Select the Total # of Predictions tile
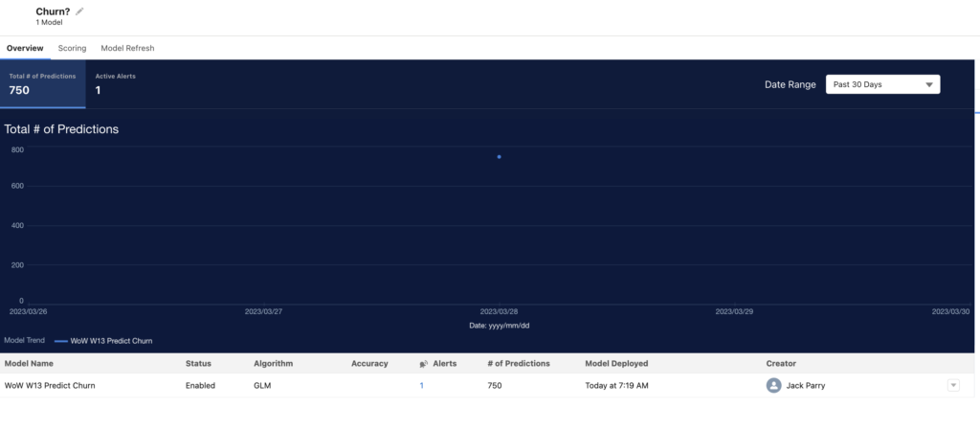This screenshot has width=980, height=430. tap(42, 83)
